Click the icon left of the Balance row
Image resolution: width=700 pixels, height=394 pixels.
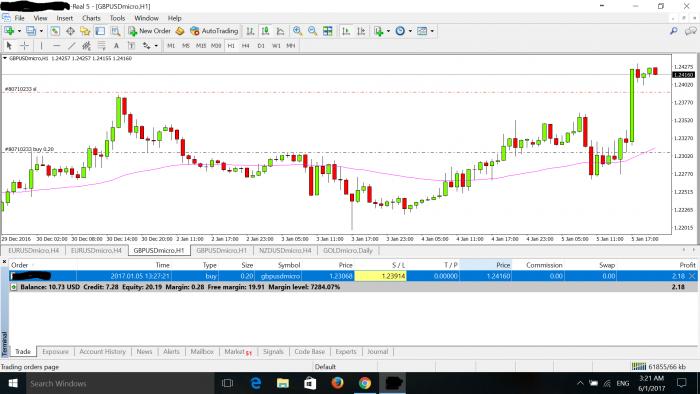pos(14,287)
